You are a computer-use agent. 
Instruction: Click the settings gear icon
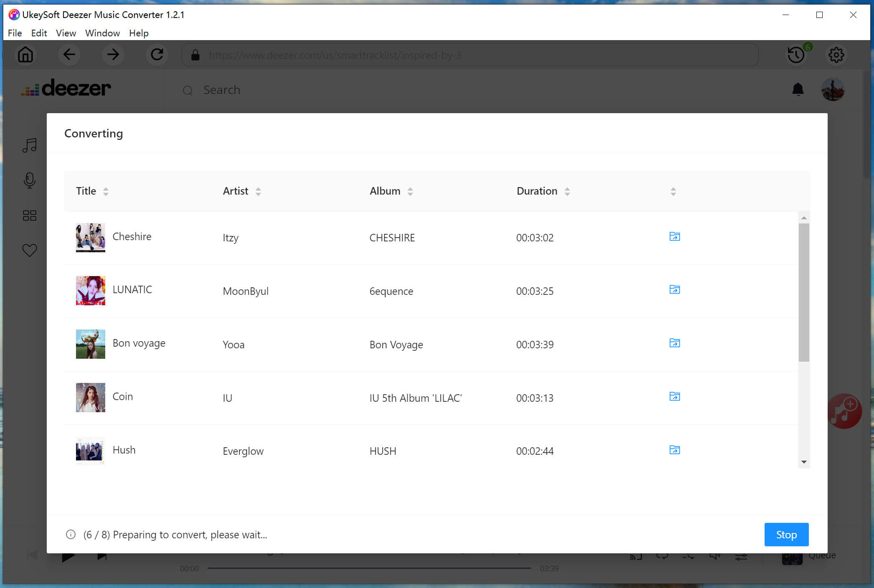(x=836, y=54)
